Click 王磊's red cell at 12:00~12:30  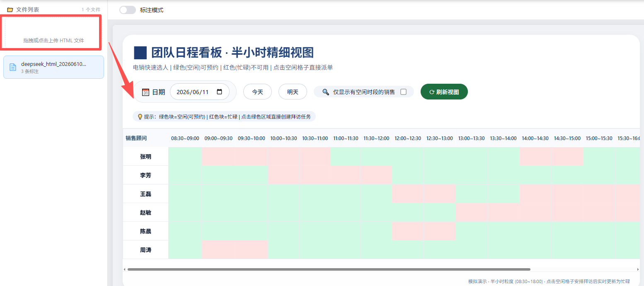pyautogui.click(x=408, y=194)
